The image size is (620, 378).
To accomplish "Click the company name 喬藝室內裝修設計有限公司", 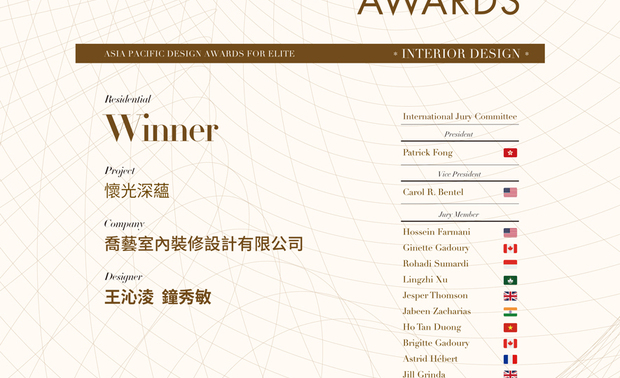I will 204,244.
